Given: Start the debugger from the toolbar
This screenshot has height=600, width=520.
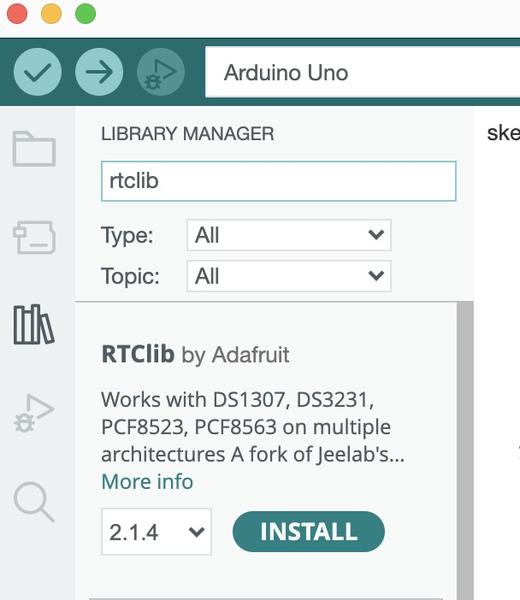Looking at the screenshot, I should click(x=161, y=72).
